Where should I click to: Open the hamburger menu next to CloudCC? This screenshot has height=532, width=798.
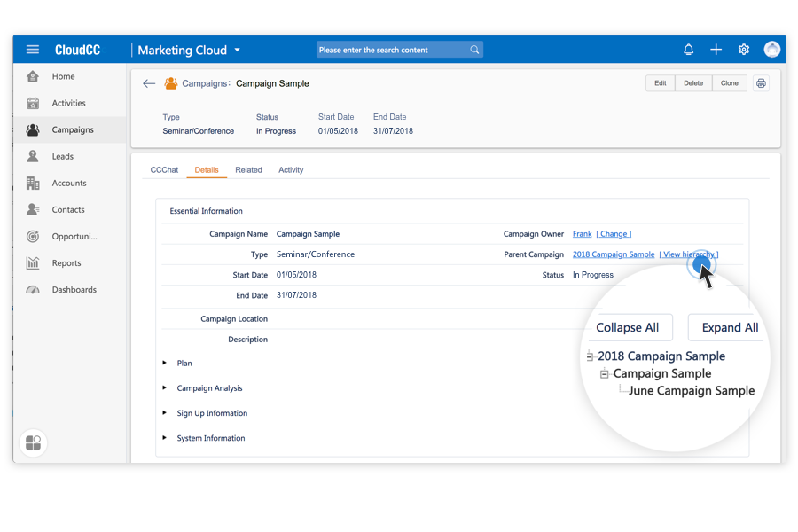pos(32,50)
